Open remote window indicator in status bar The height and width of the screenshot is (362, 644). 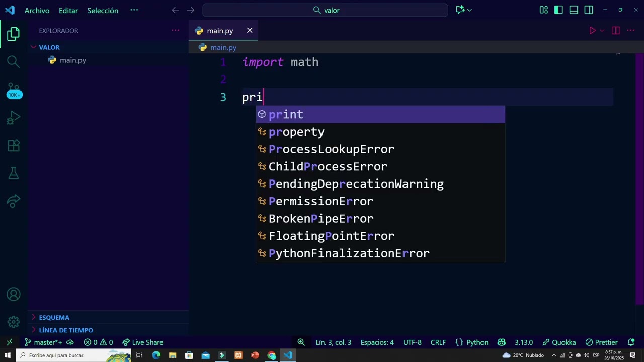coord(9,342)
